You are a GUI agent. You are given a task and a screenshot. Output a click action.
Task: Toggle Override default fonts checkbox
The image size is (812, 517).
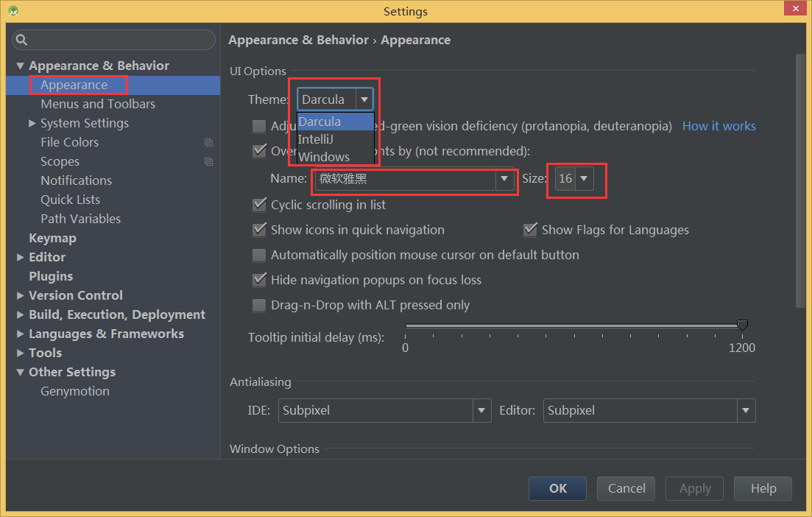pos(259,151)
